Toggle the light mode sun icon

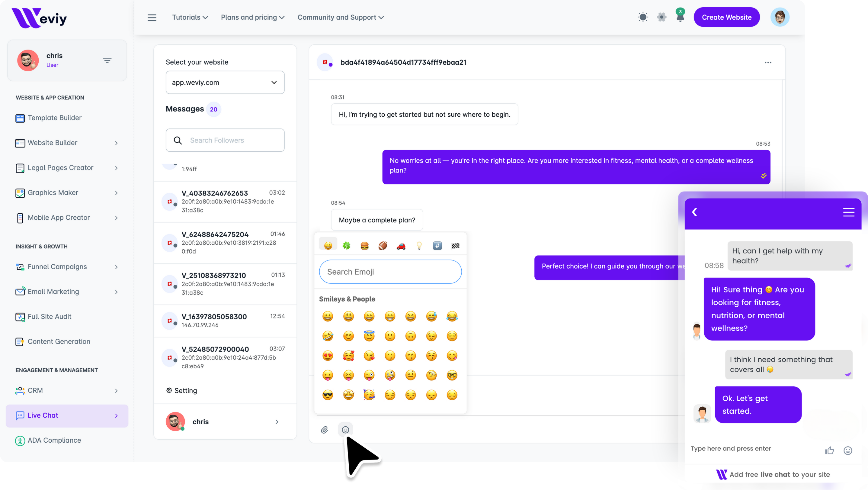(643, 17)
